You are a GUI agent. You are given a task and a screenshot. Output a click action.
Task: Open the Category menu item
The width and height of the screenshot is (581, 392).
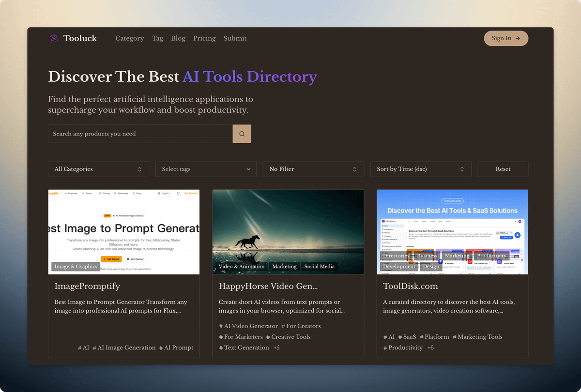click(x=129, y=38)
